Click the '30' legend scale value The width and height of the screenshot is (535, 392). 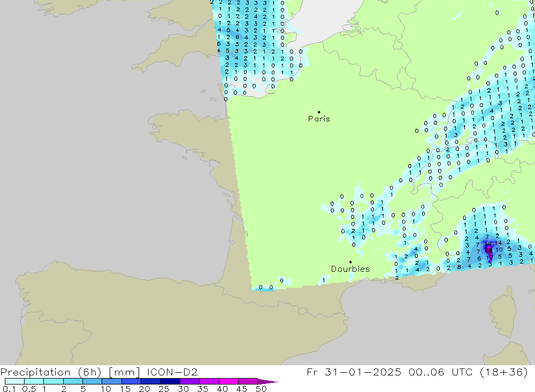[x=183, y=389]
